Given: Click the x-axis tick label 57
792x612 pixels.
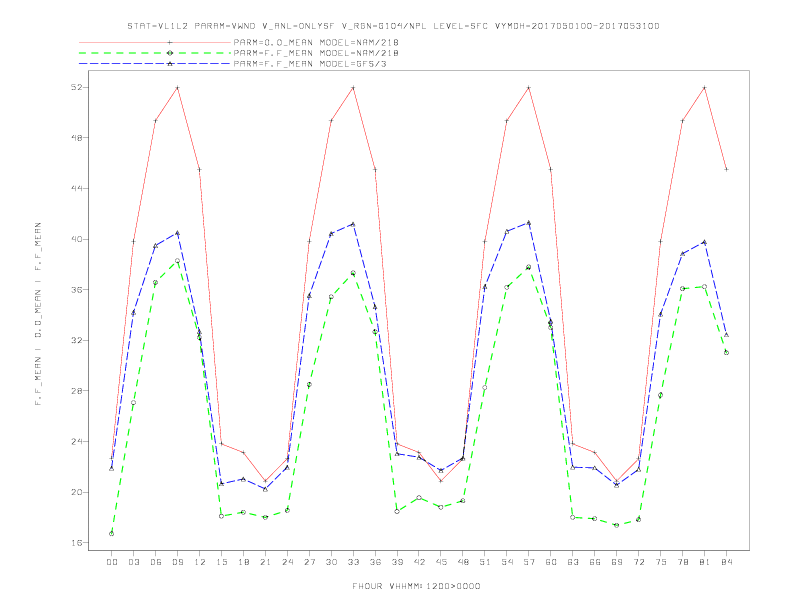Looking at the screenshot, I should (x=529, y=562).
